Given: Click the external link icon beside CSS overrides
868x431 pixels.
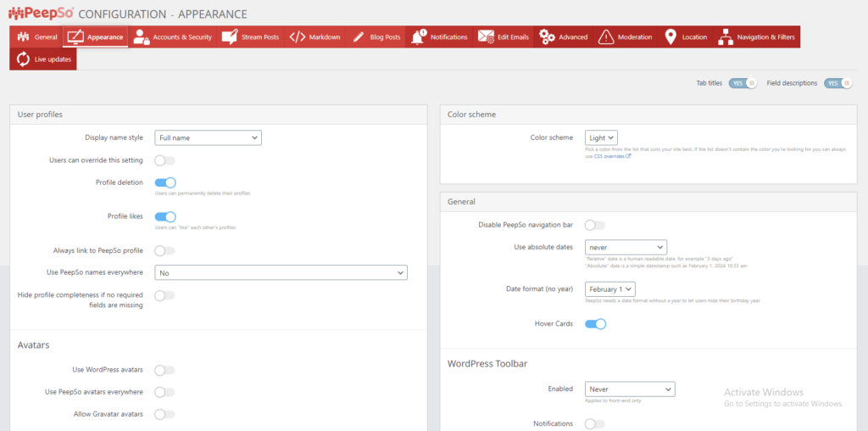Looking at the screenshot, I should (x=628, y=157).
